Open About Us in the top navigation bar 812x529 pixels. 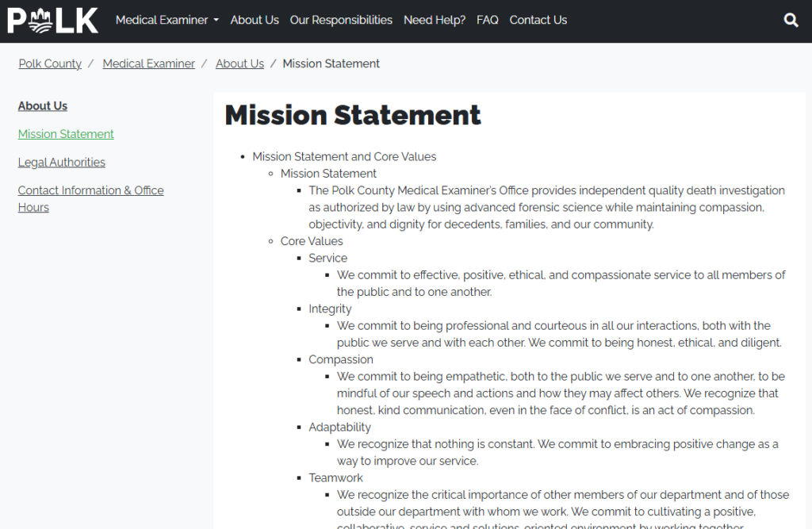[255, 21]
